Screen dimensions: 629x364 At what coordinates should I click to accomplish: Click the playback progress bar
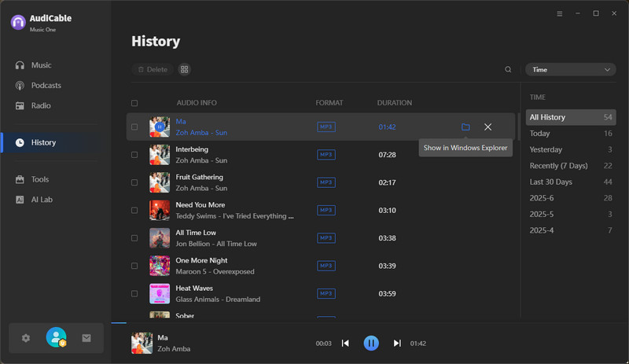(x=370, y=322)
